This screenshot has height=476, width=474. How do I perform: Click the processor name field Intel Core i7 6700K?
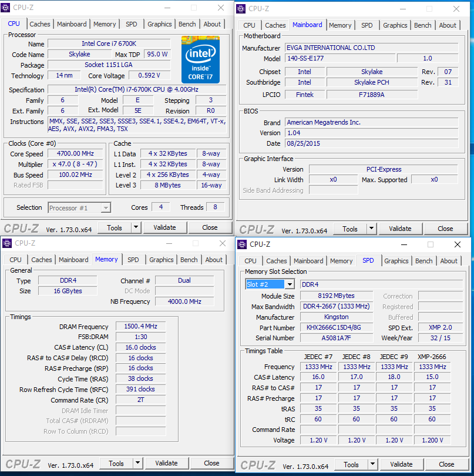click(x=109, y=43)
